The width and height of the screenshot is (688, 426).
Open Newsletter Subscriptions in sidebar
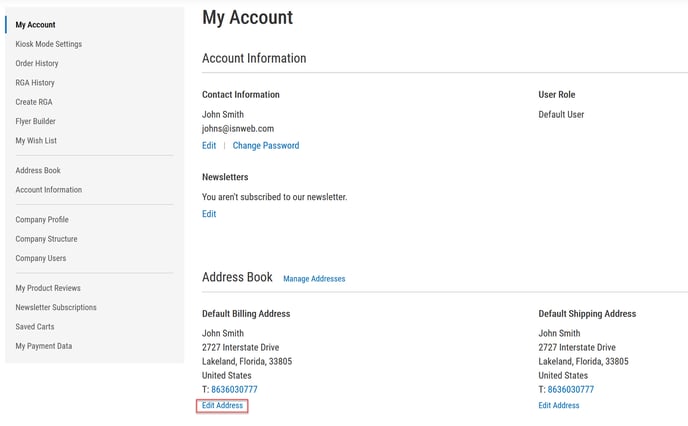[x=56, y=307]
